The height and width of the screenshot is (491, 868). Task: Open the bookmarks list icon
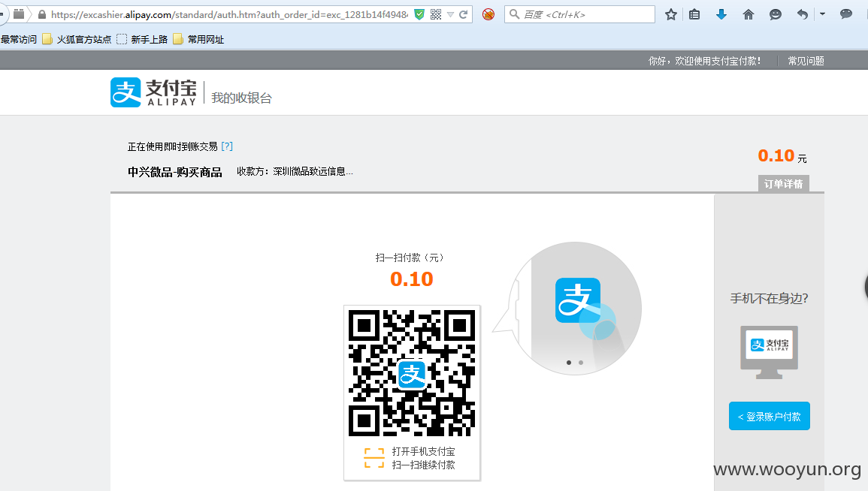(694, 14)
